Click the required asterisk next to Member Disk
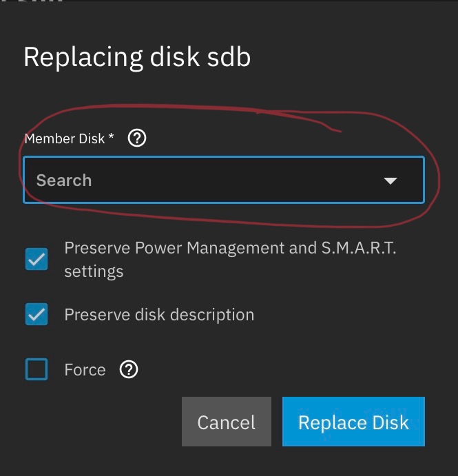This screenshot has height=476, width=458. (x=111, y=138)
